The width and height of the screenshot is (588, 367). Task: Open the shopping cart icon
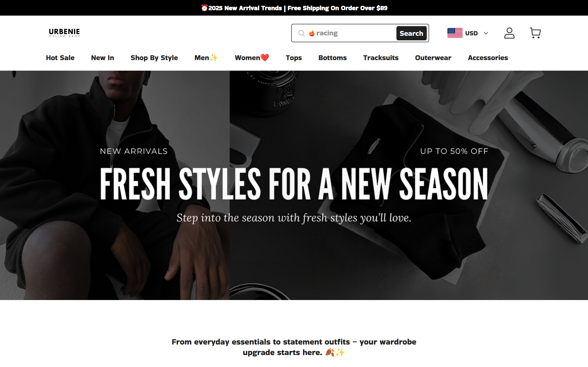[x=535, y=33]
